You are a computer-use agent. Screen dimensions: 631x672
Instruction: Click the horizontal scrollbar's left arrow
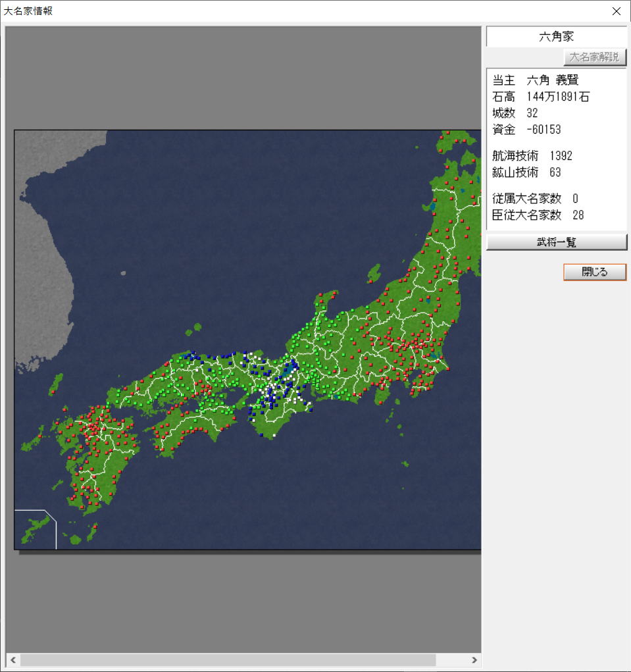(x=13, y=659)
